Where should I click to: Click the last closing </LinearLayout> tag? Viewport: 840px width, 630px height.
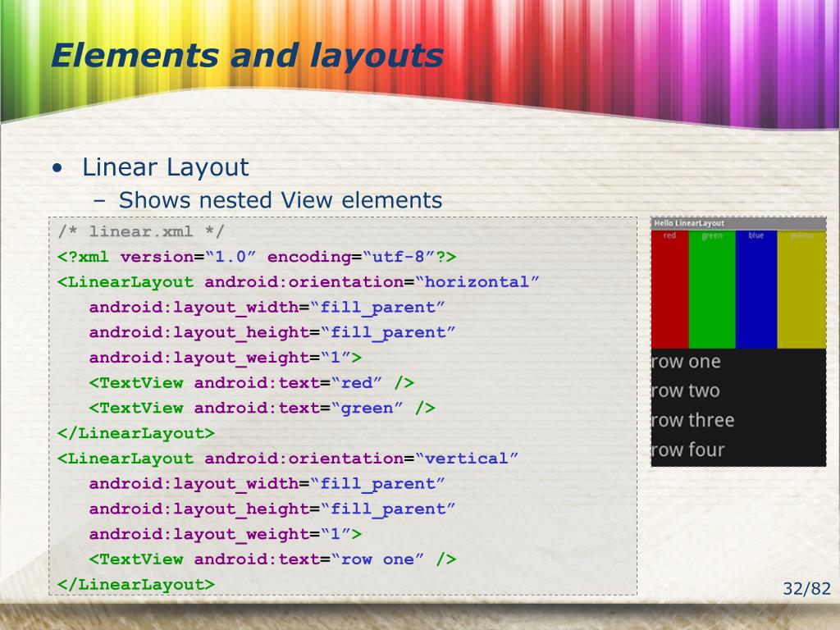[x=136, y=584]
